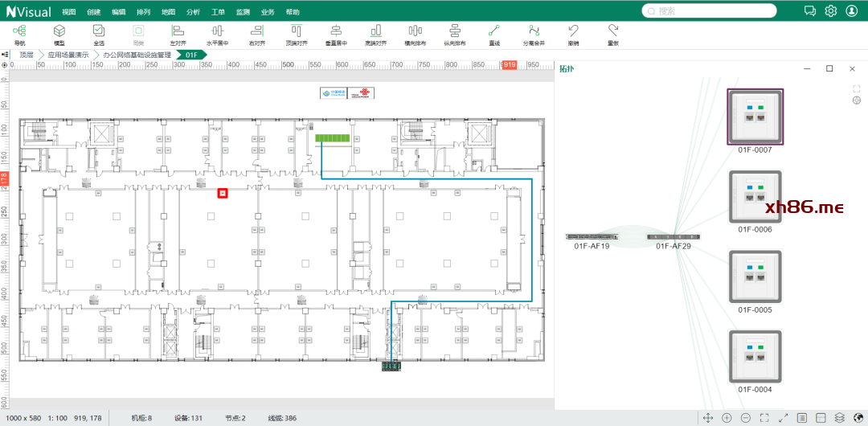Viewport: 868px width, 426px height.
Task: Select the pan/move tool in status bar
Action: tap(707, 418)
